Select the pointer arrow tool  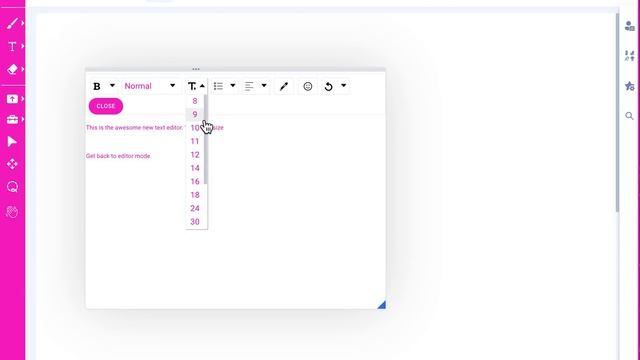(12, 142)
